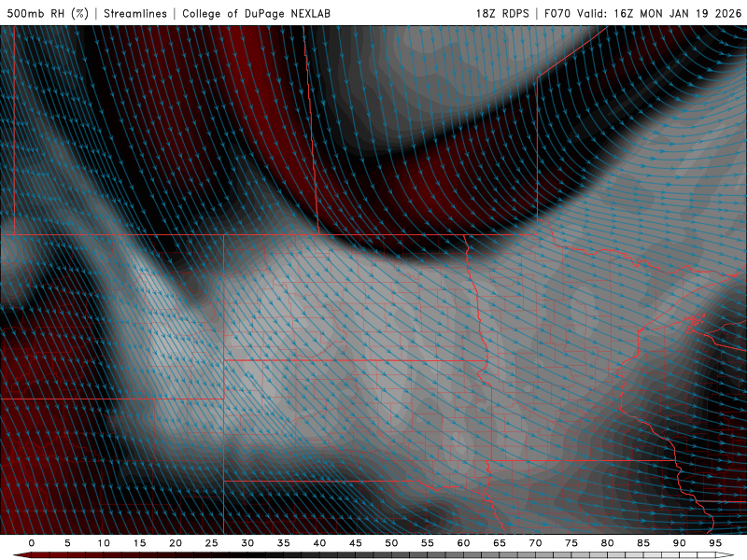
Task: Click the '500mb RH (%)' title text
Action: point(48,13)
